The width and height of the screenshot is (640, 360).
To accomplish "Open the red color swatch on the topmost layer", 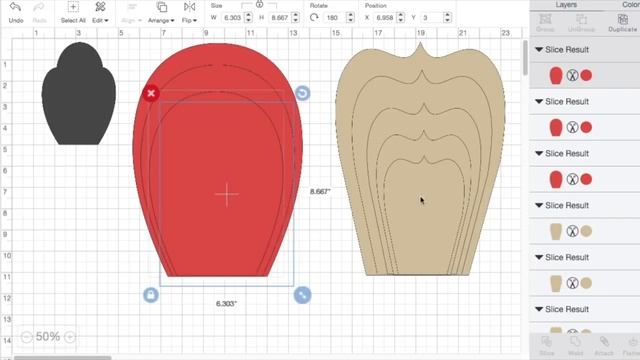I will click(x=586, y=75).
